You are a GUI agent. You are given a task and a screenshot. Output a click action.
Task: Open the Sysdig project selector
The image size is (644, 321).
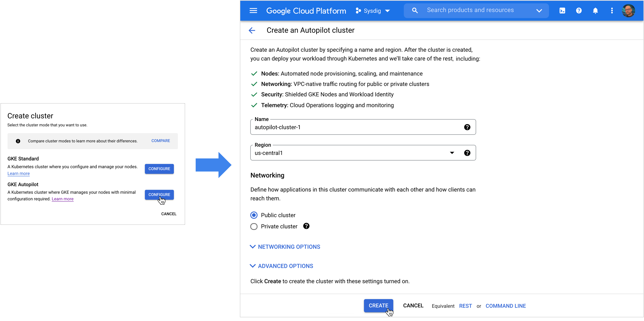373,11
